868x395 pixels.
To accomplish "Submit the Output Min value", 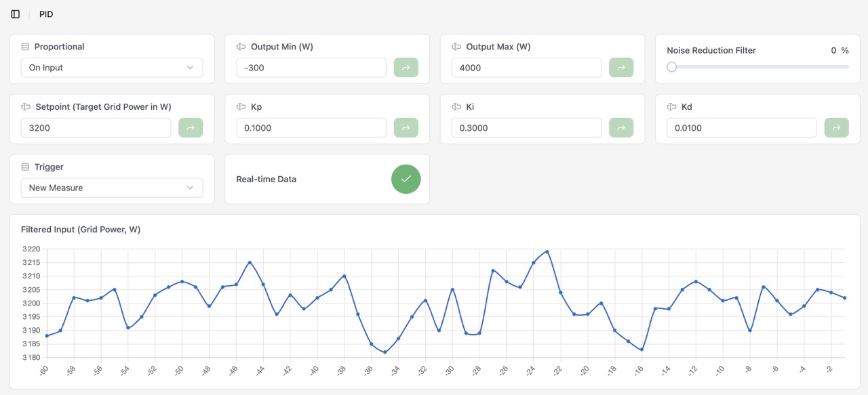I will pos(406,68).
